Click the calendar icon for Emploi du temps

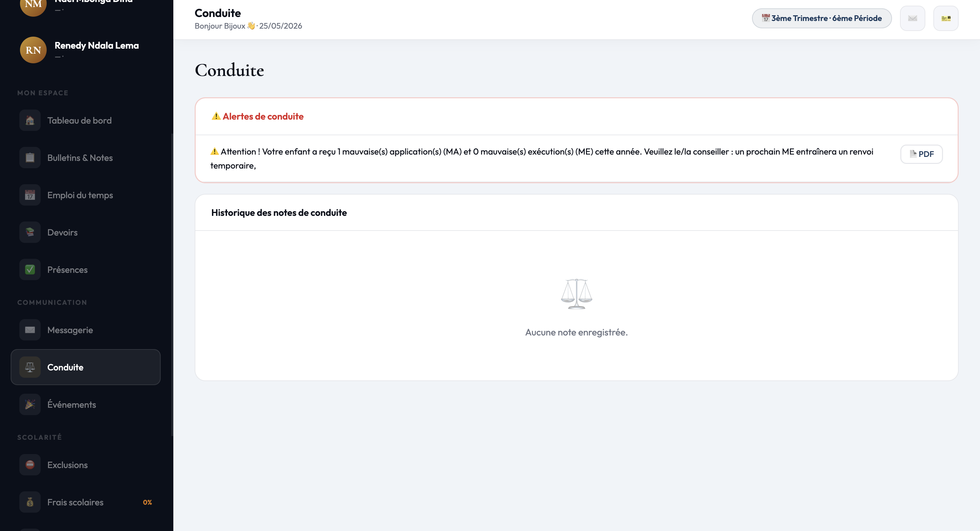(x=30, y=195)
